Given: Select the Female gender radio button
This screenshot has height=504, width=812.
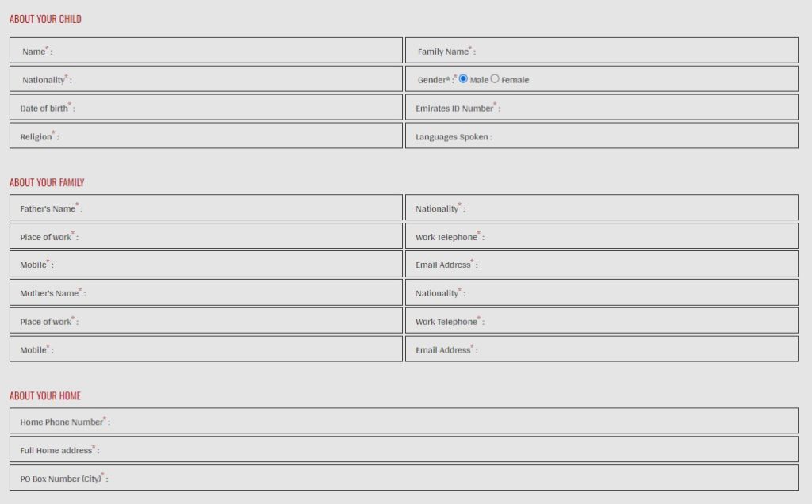Looking at the screenshot, I should [x=495, y=79].
